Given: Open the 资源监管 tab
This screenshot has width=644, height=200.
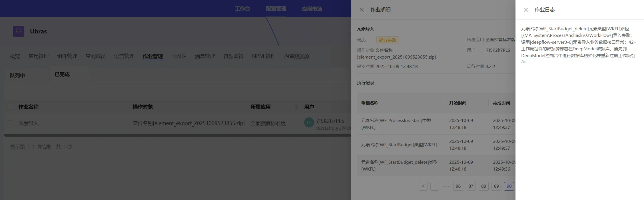Looking at the screenshot, I should coord(233,56).
